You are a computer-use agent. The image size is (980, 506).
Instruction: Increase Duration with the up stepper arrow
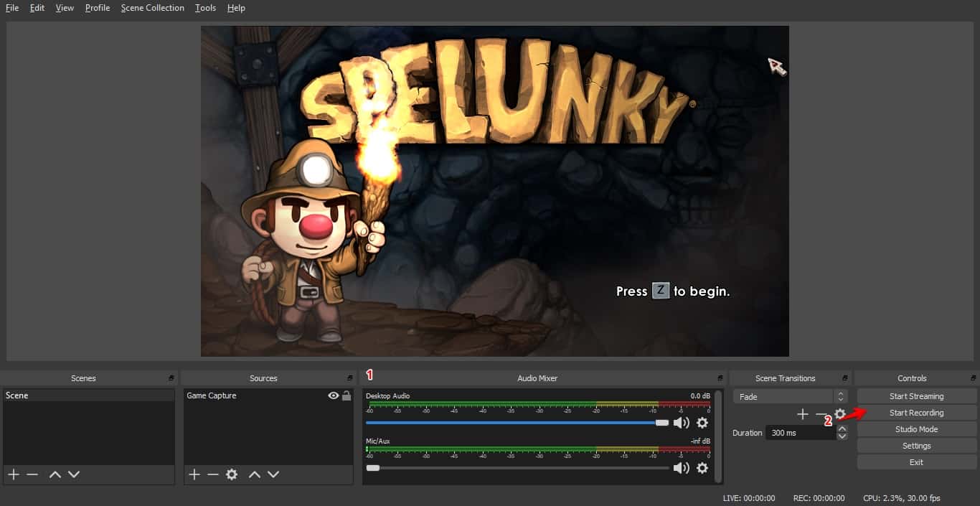point(842,428)
